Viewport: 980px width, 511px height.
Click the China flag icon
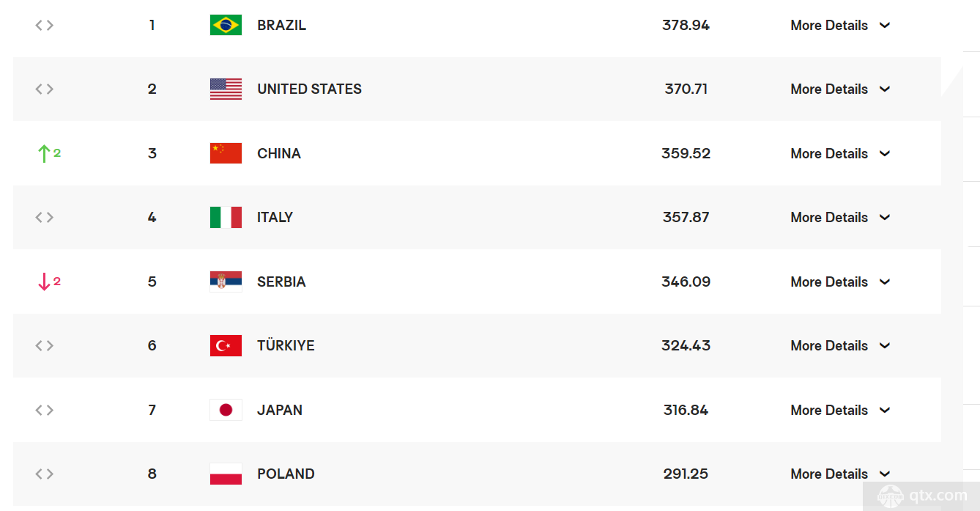point(226,153)
